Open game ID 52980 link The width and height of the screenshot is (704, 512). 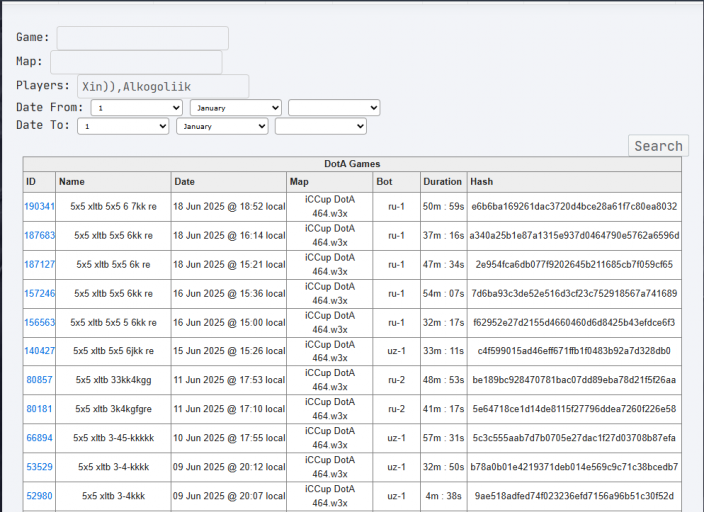click(40, 496)
